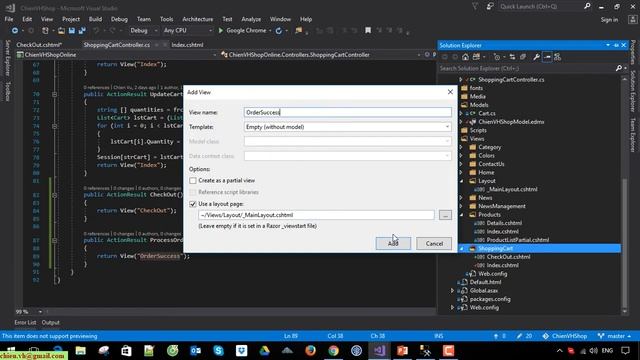Click the Save All toolbar icon
The image size is (640, 360).
click(x=82, y=31)
